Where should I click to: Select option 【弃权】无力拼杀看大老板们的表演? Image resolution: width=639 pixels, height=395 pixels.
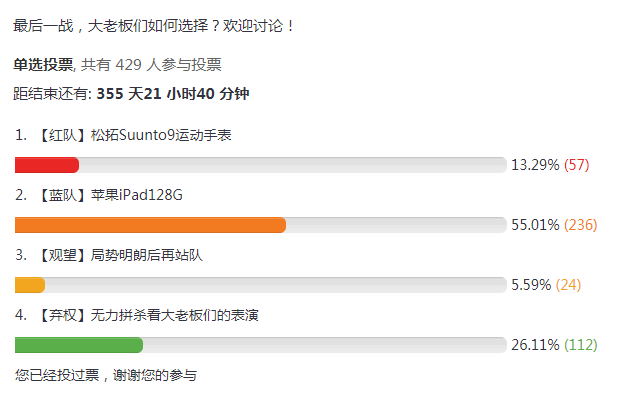tap(148, 315)
